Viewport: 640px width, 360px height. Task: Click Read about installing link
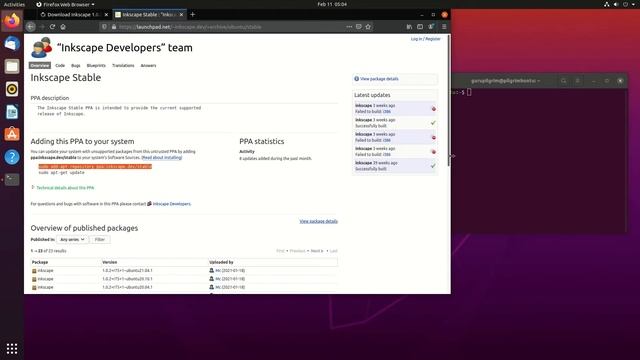click(162, 158)
